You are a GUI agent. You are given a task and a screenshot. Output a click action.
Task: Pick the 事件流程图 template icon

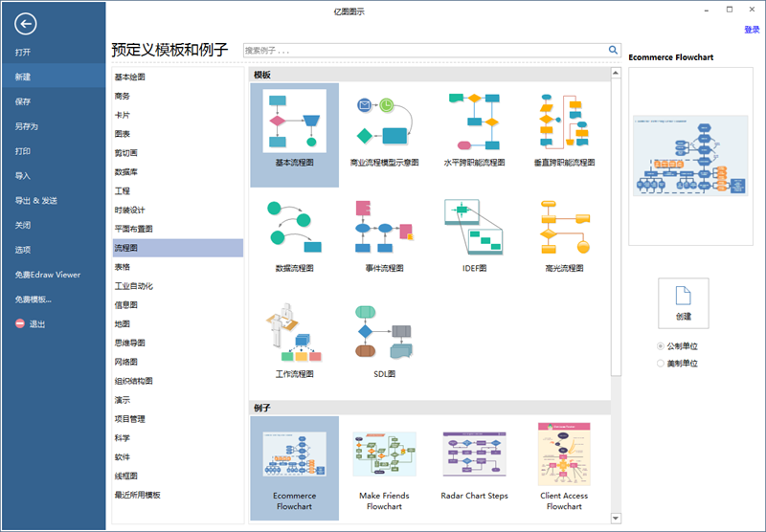point(385,227)
